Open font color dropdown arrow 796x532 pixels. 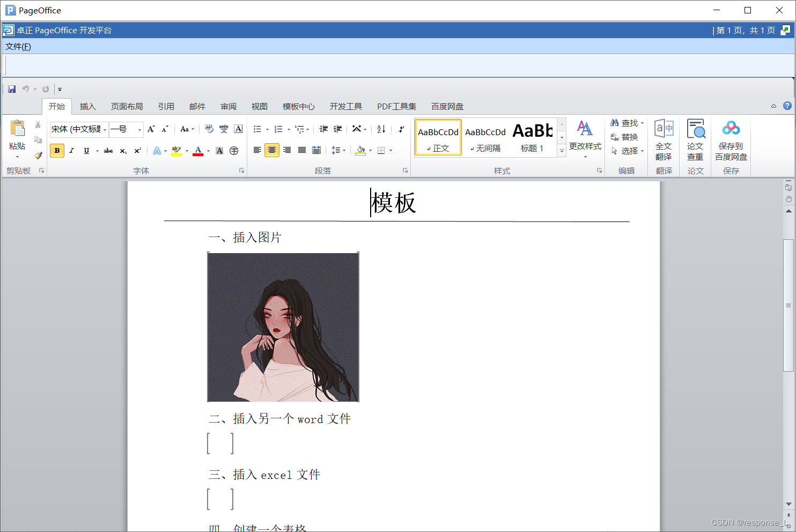[x=209, y=151]
